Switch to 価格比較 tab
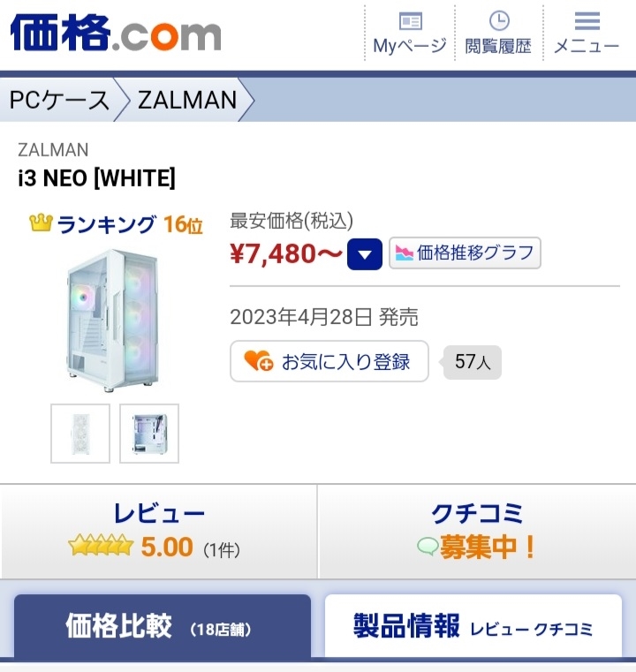Image resolution: width=636 pixels, height=672 pixels. (x=162, y=627)
